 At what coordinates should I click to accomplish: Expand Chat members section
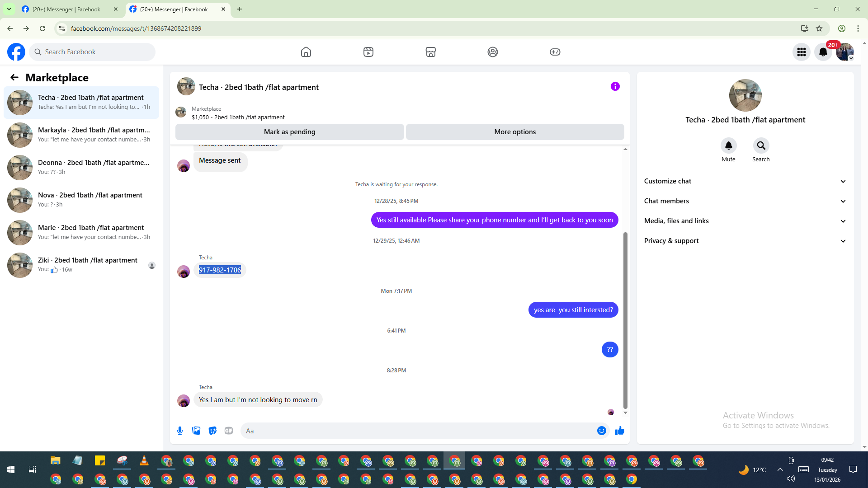[745, 201]
